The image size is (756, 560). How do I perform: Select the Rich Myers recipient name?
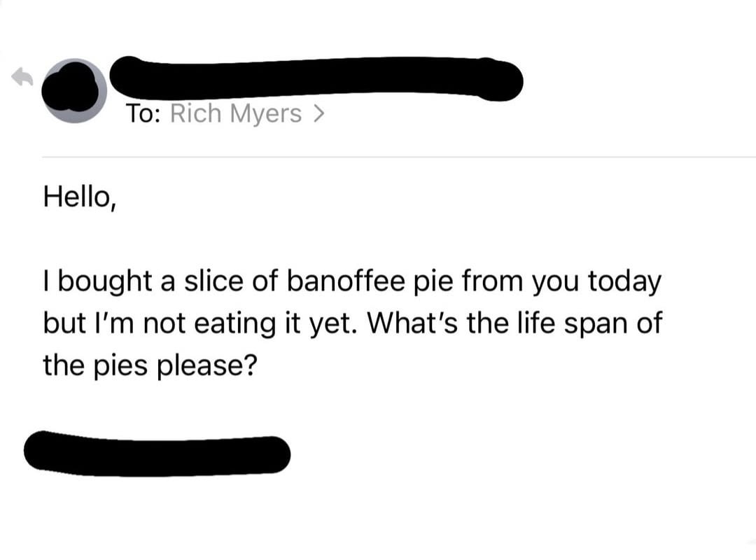click(x=235, y=113)
